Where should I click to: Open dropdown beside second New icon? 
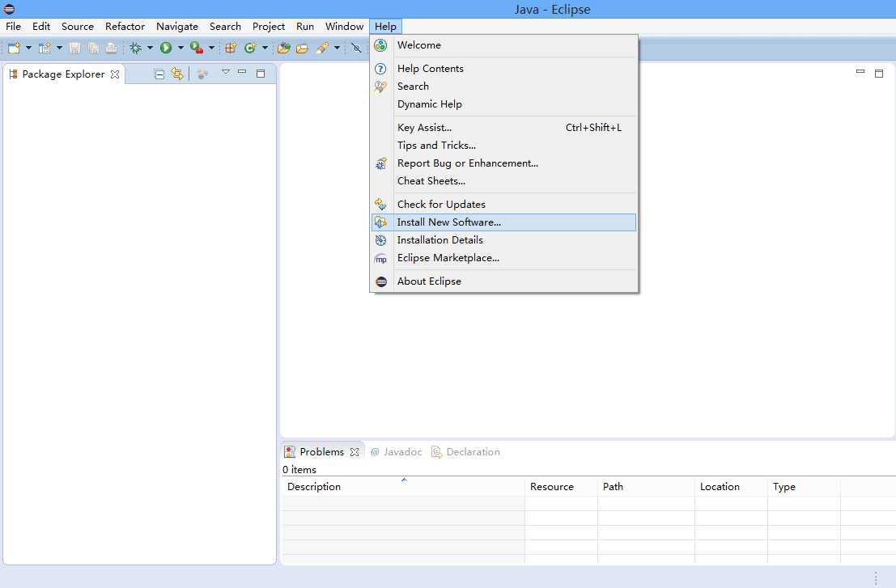click(59, 48)
